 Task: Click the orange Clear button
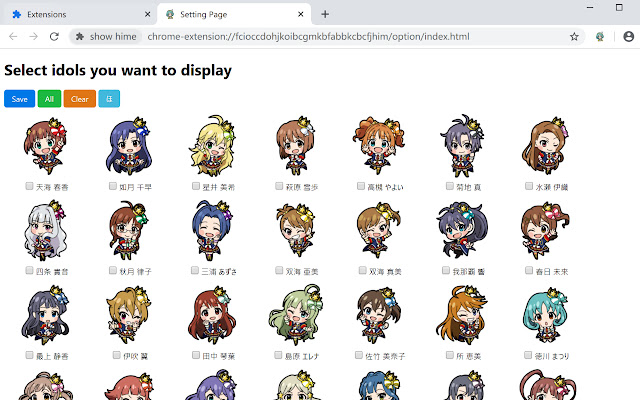[80, 99]
